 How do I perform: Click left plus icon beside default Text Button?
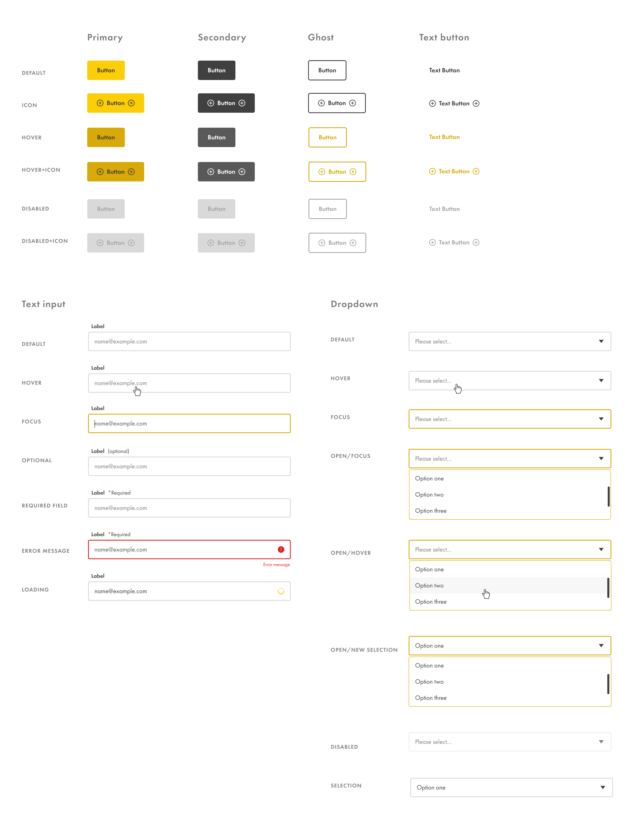(432, 103)
